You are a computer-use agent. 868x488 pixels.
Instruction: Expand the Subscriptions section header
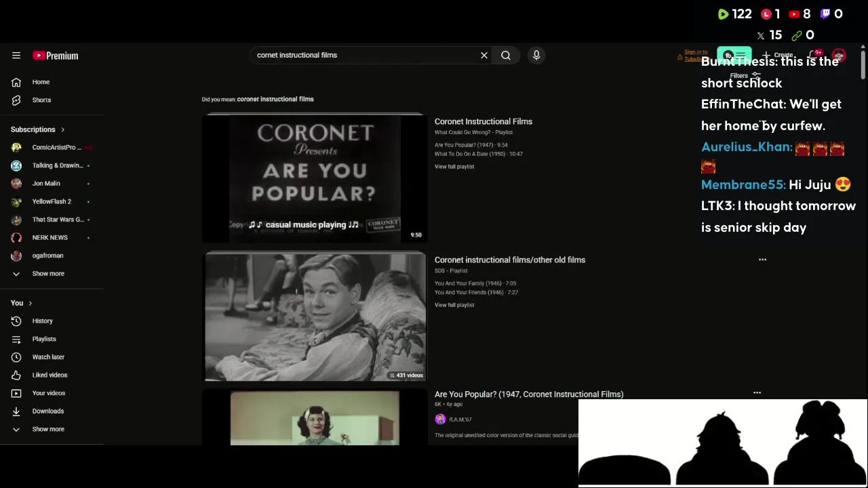[38, 129]
